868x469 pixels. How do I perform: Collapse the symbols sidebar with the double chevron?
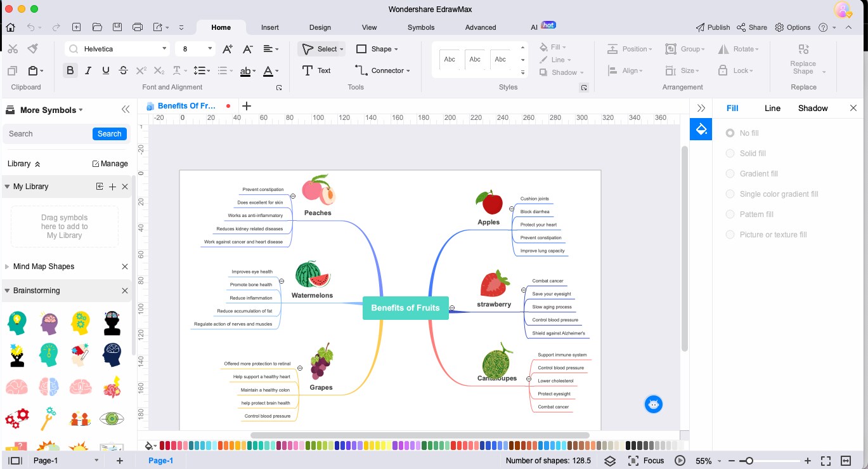126,110
